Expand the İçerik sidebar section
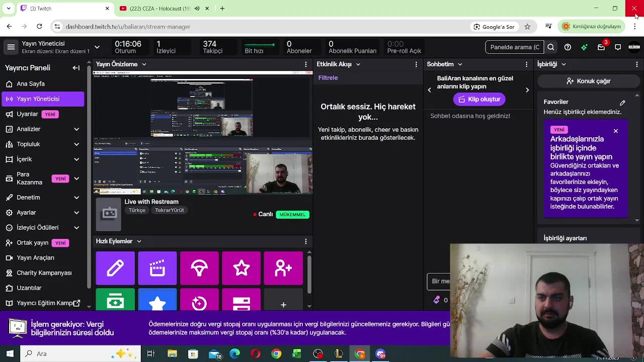The image size is (644, 362). 76,159
